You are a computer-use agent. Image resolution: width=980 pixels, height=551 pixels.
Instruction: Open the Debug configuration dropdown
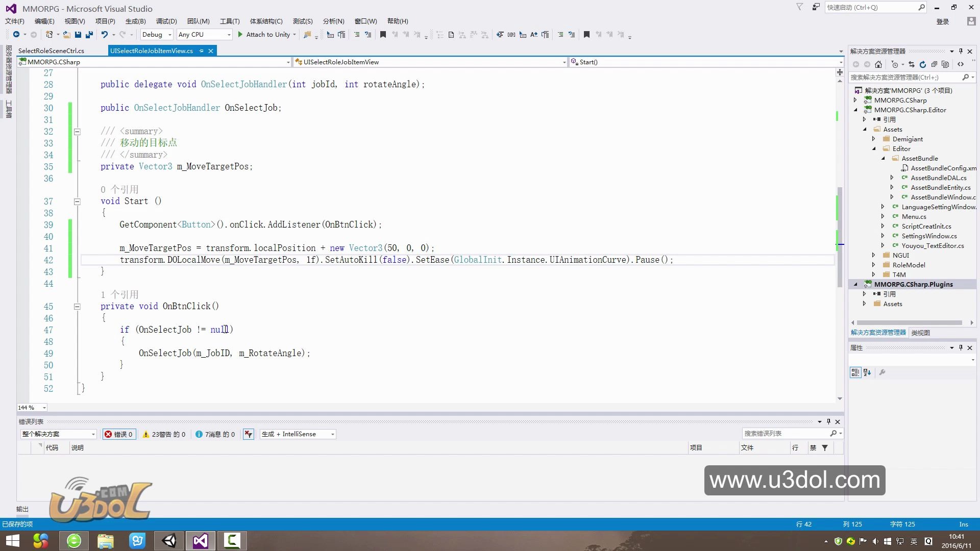pos(170,35)
